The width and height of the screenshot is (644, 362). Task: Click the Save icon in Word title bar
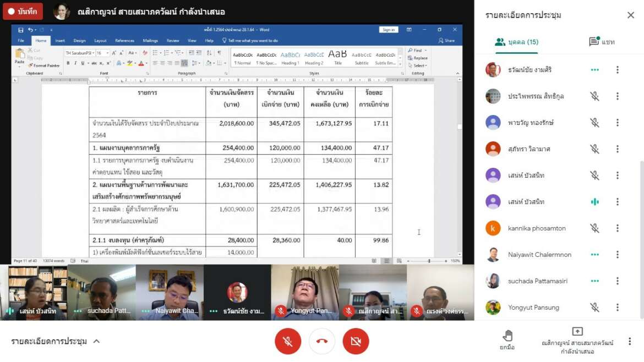click(20, 30)
